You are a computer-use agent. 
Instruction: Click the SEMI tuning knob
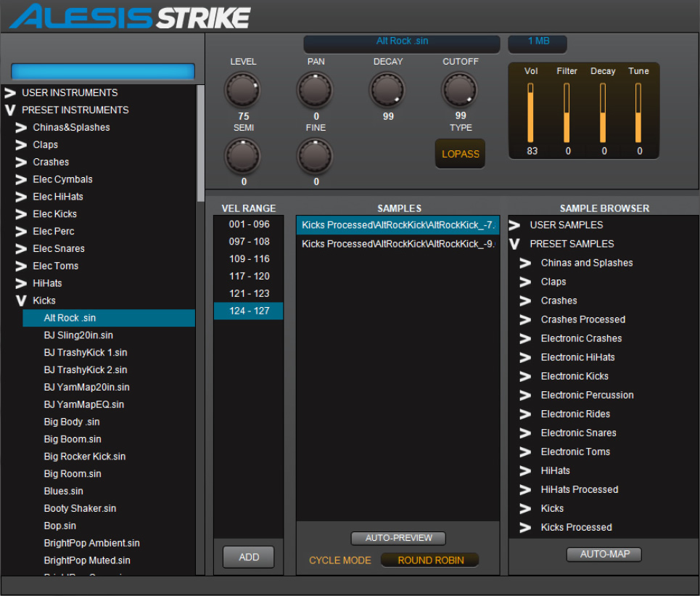click(242, 156)
